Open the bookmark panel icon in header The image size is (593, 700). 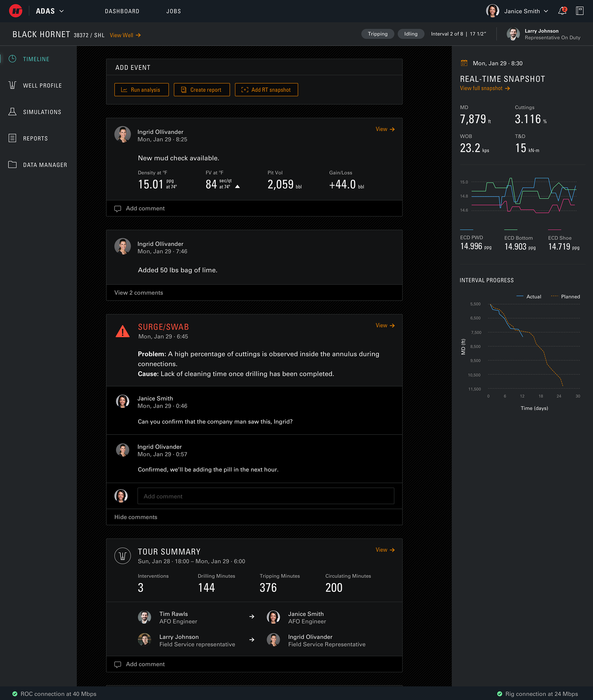(x=580, y=11)
